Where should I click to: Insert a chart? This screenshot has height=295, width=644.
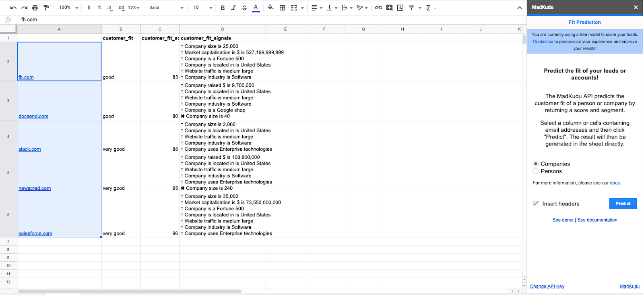coord(400,8)
